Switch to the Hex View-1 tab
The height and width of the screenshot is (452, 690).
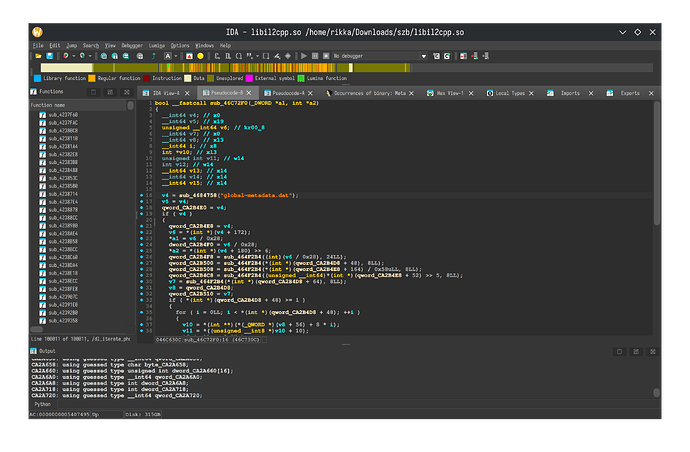tap(450, 93)
